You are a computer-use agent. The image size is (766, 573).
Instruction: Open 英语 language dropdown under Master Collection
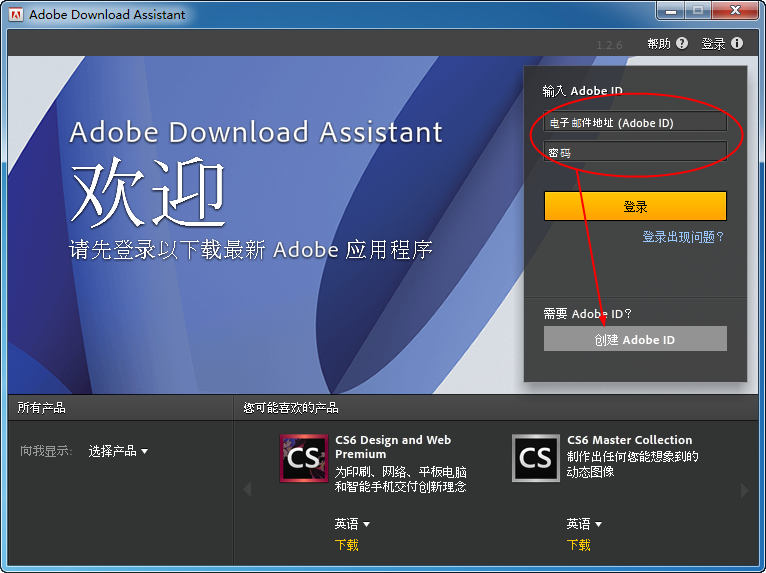coord(584,524)
